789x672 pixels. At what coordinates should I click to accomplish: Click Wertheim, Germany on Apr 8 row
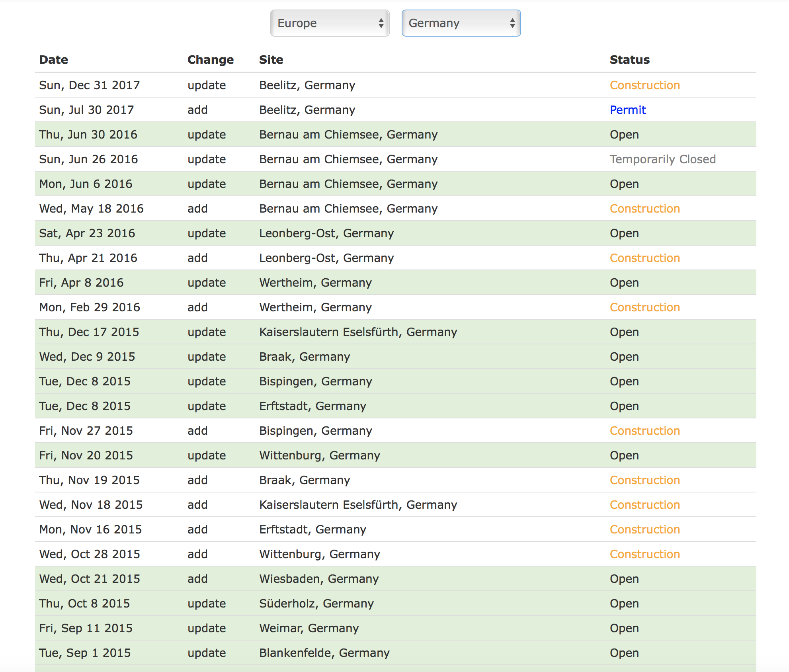coord(315,283)
